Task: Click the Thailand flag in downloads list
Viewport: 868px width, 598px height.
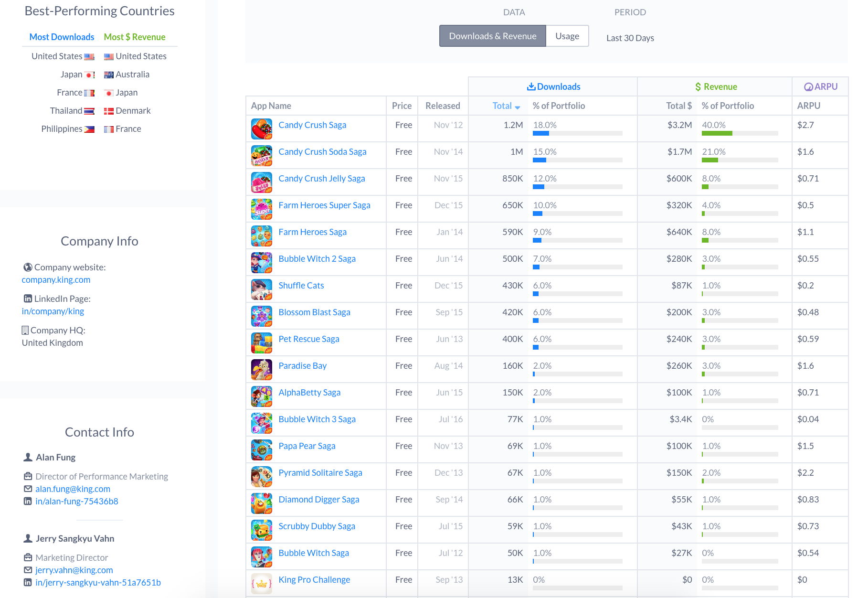Action: (x=89, y=111)
